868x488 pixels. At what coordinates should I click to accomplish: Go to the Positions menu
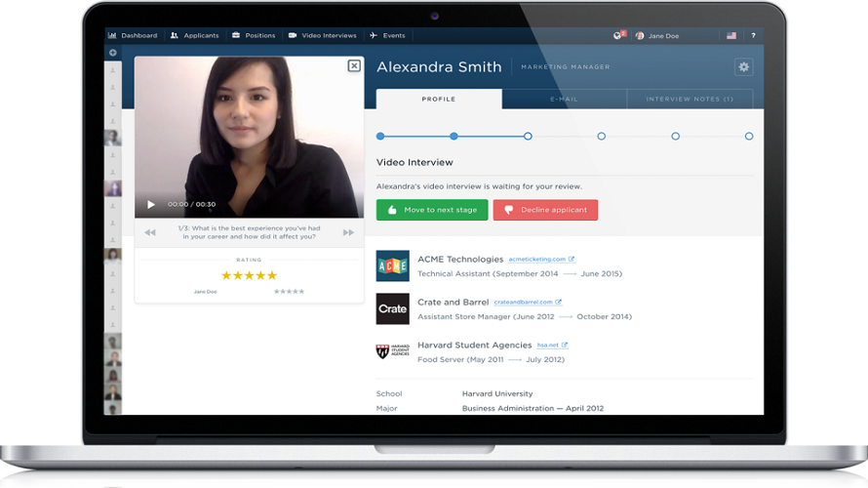(254, 35)
